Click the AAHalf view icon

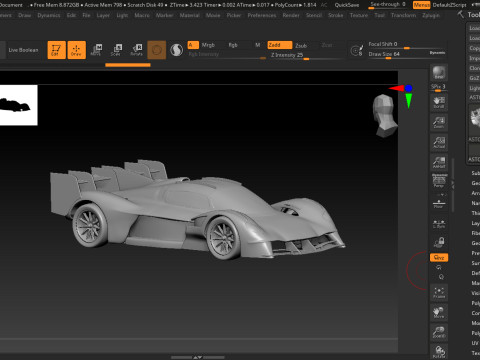(x=439, y=162)
